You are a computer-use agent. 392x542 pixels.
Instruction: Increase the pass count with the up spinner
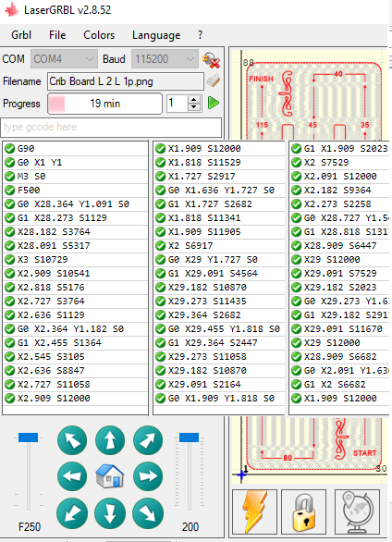pos(194,99)
